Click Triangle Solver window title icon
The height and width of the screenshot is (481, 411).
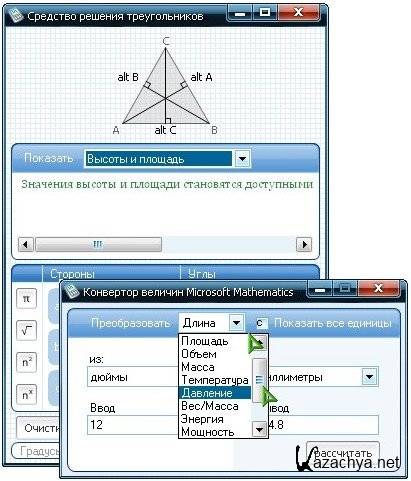tap(16, 16)
